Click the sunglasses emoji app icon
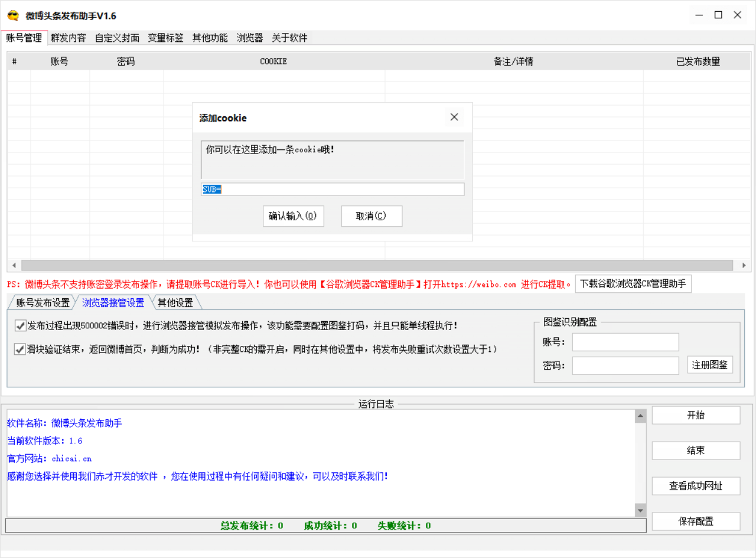The width and height of the screenshot is (756, 558). pyautogui.click(x=13, y=15)
